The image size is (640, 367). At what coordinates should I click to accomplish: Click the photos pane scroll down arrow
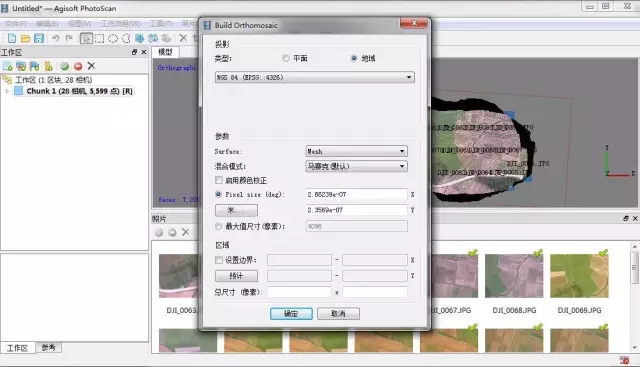click(x=634, y=347)
